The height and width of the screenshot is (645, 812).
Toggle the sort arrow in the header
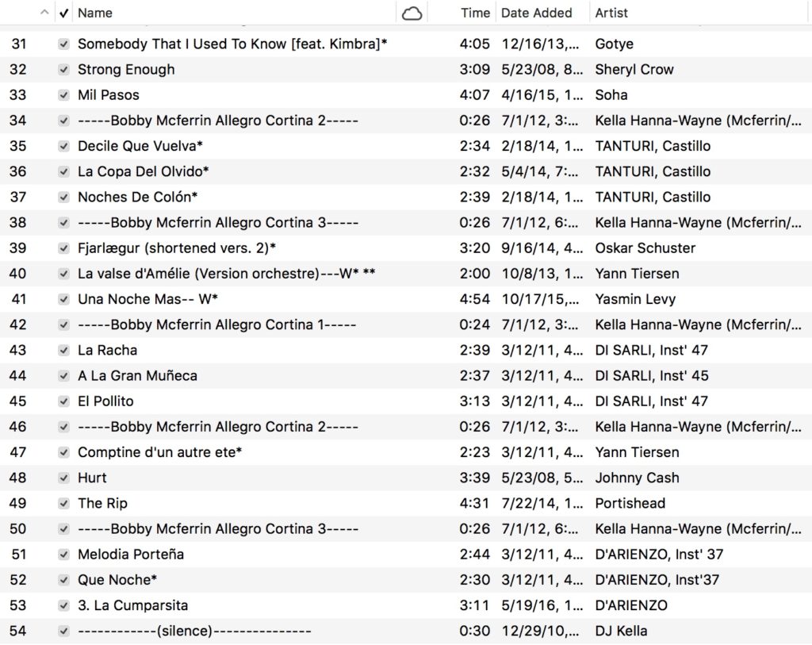[44, 13]
